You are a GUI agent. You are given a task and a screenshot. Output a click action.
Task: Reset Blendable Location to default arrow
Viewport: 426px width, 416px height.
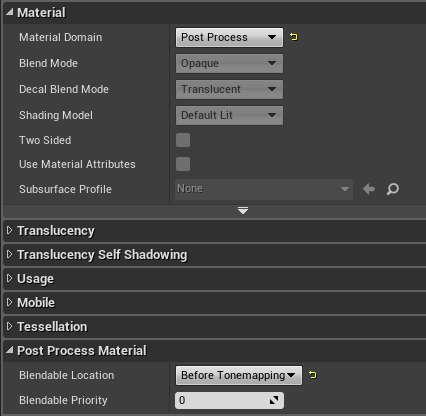(x=313, y=375)
